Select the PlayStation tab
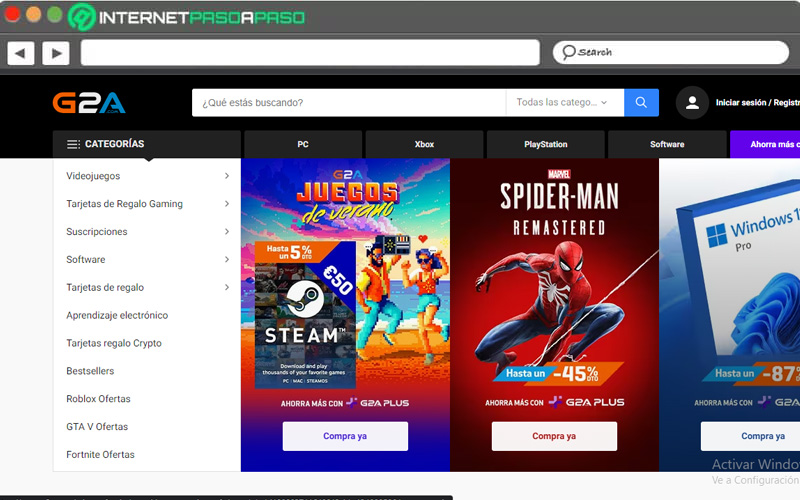800x500 pixels. pyautogui.click(x=546, y=144)
